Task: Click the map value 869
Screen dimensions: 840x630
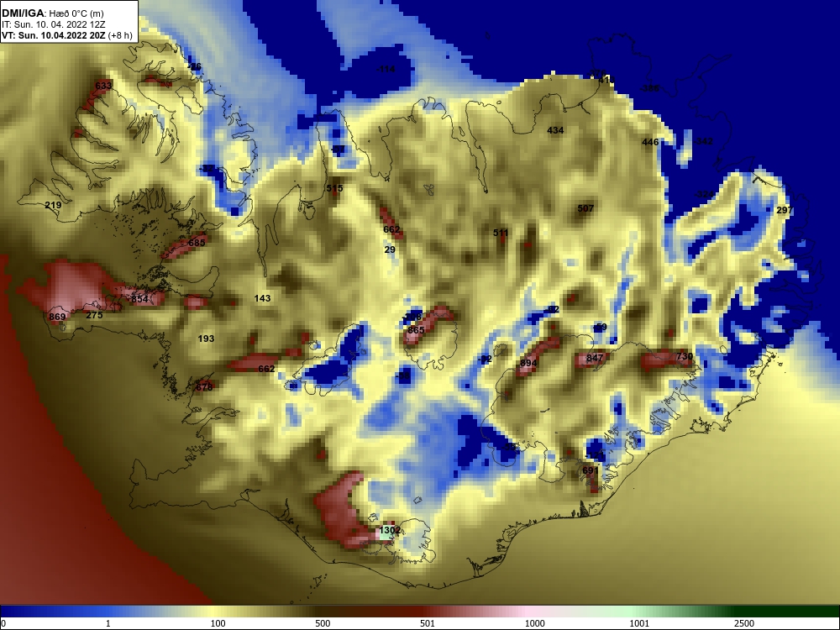Action: (57, 317)
